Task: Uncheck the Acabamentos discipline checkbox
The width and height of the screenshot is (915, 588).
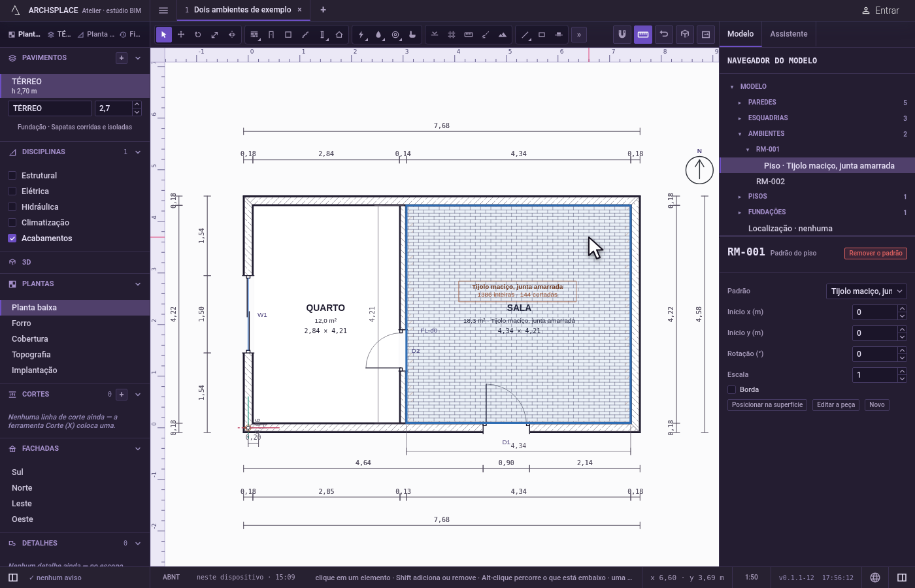Action: coord(12,238)
